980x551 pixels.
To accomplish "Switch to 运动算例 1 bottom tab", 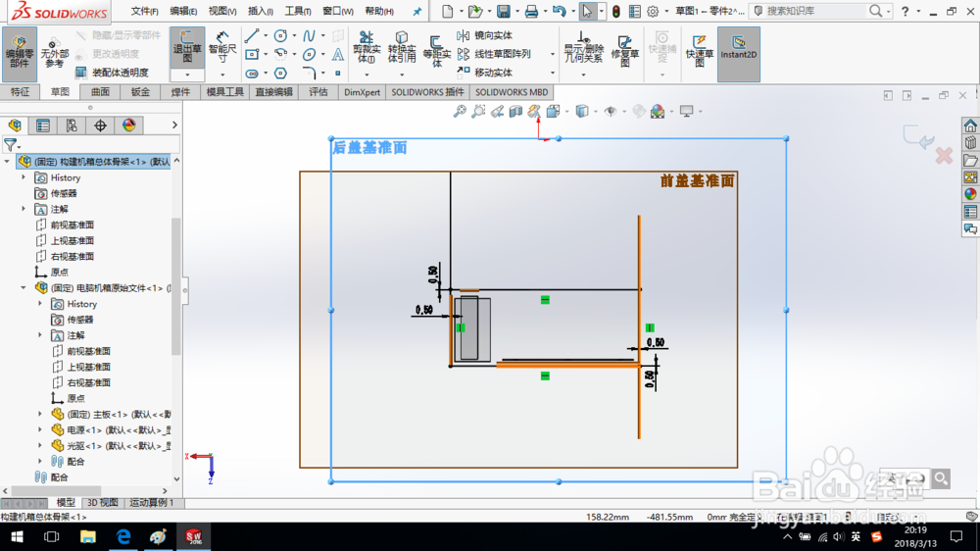I will coord(152,502).
